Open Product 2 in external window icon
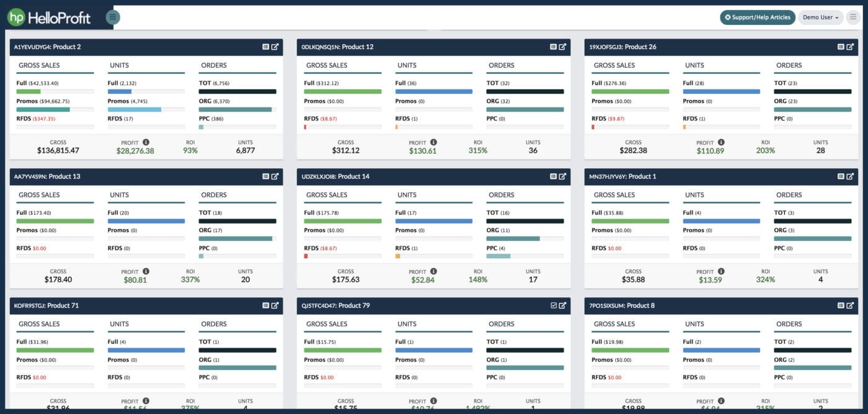This screenshot has height=414, width=868. [275, 47]
